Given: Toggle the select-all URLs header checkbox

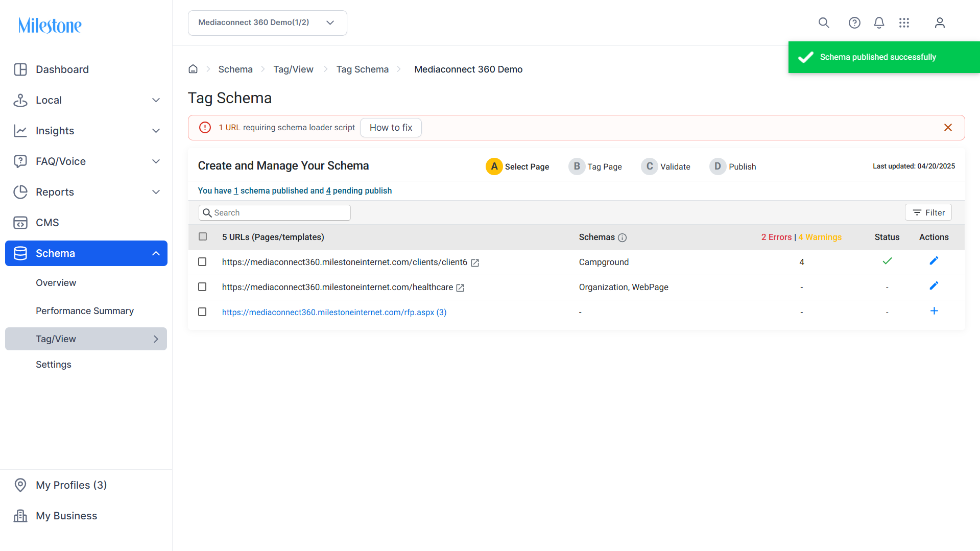Looking at the screenshot, I should pos(203,236).
